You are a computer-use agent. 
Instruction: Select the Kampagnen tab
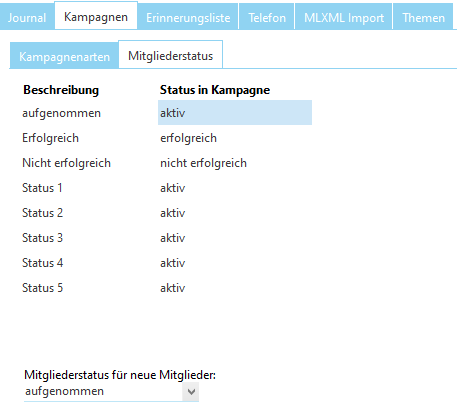coord(96,17)
